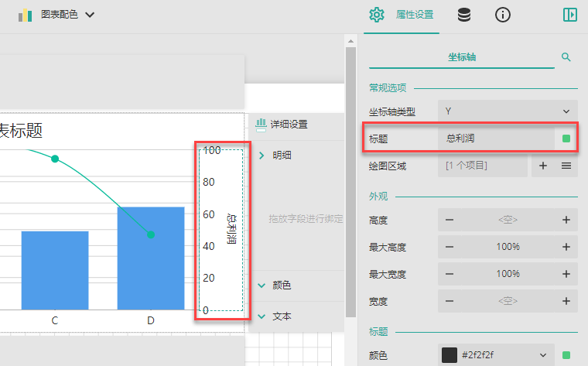Image resolution: width=588 pixels, height=366 pixels.
Task: Collapse the side panel via toggle icon
Action: [x=570, y=15]
